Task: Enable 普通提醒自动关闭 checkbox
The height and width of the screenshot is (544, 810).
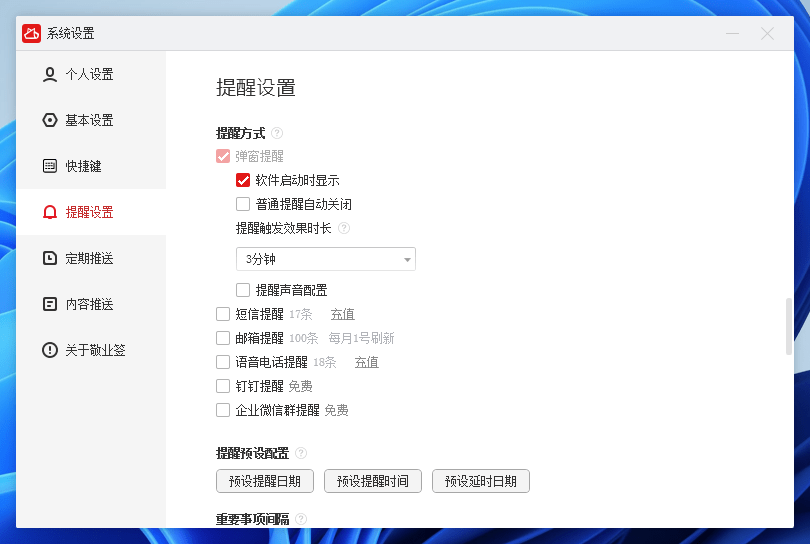Action: [243, 204]
